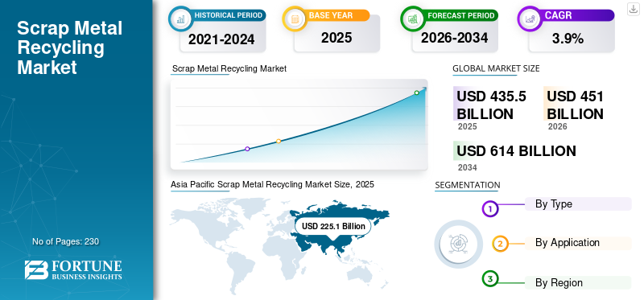
Task: Select the green numbered circle 3
Action: coord(489,279)
